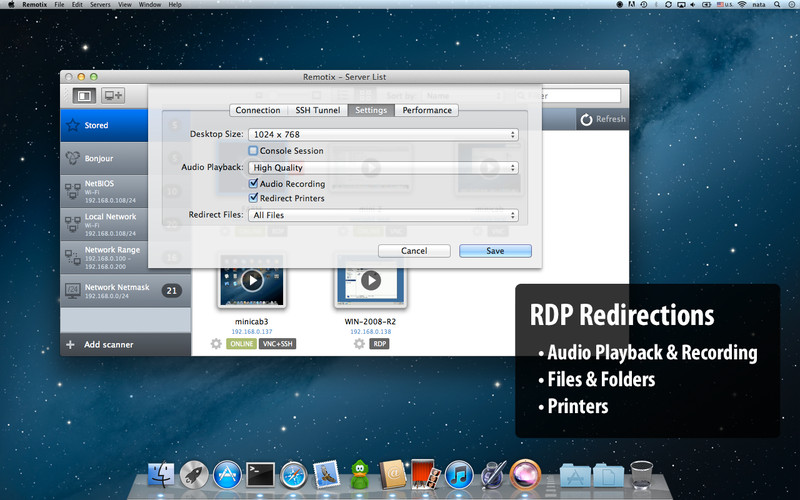Click the Save button

tap(495, 251)
